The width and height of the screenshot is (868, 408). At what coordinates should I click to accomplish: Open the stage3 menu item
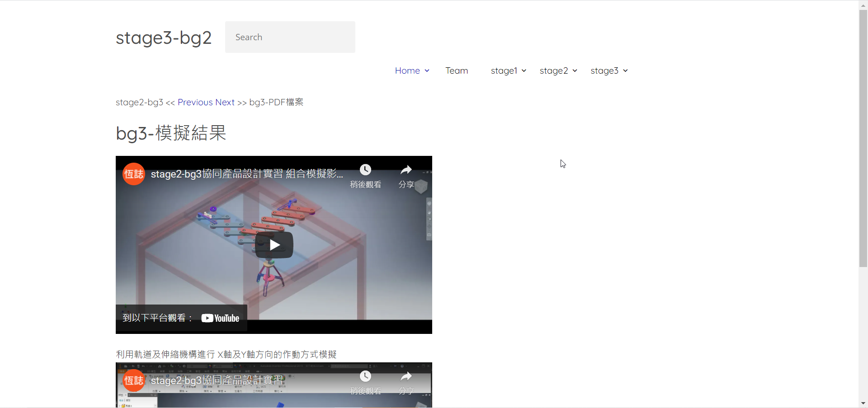[x=604, y=71]
